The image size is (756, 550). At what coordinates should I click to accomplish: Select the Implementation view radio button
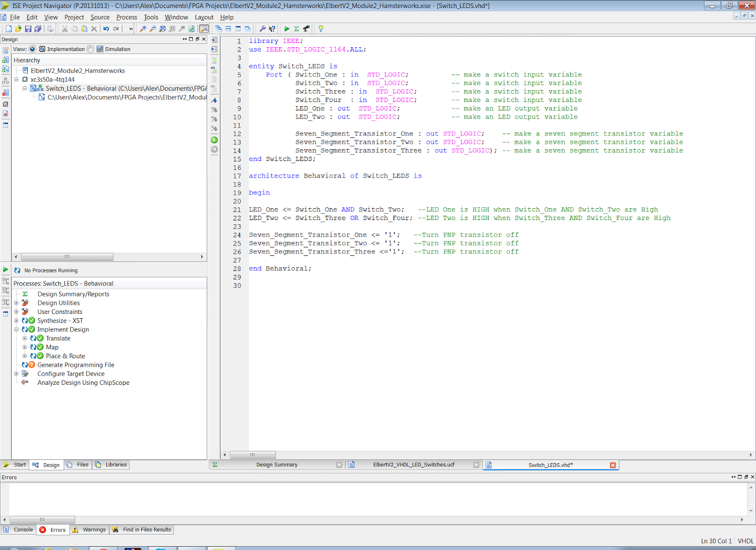click(33, 49)
